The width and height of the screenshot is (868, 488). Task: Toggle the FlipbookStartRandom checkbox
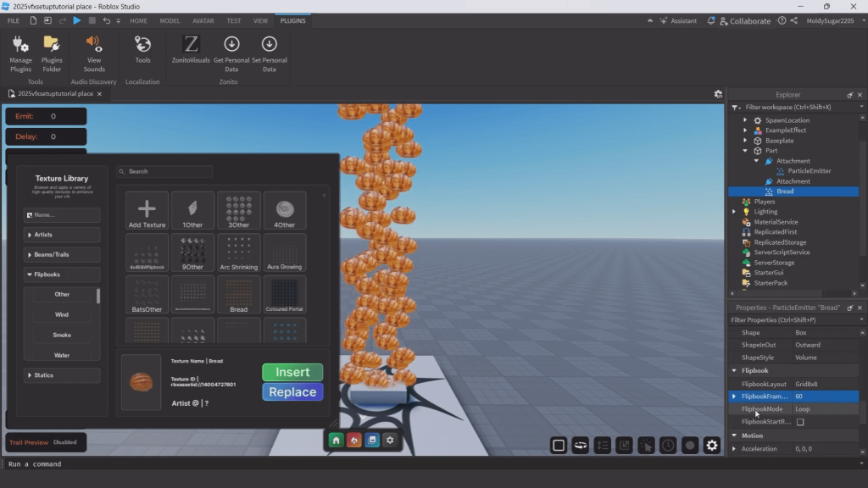[x=800, y=422]
